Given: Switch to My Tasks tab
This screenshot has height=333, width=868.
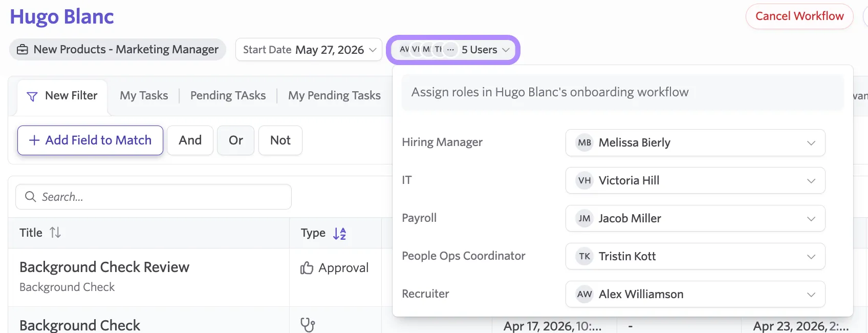Looking at the screenshot, I should tap(144, 96).
